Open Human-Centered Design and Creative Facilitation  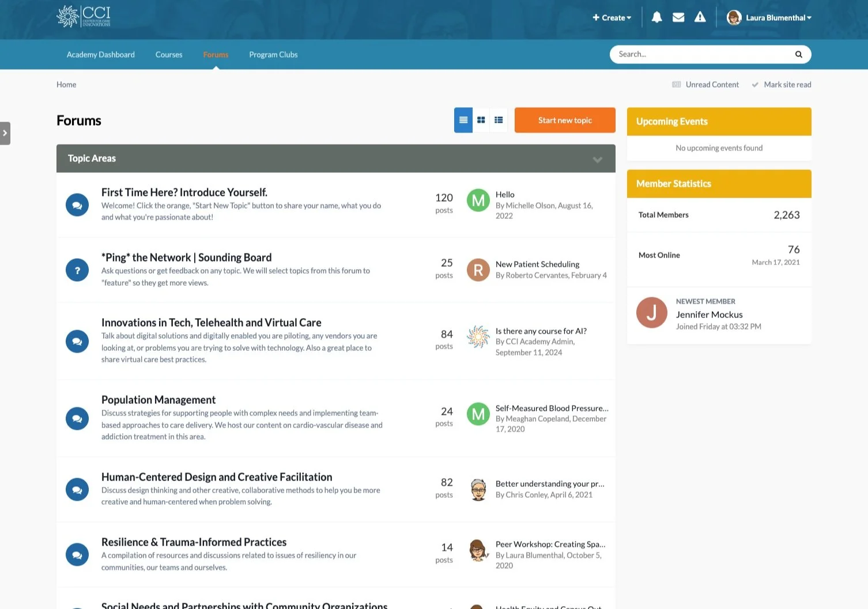(x=217, y=477)
